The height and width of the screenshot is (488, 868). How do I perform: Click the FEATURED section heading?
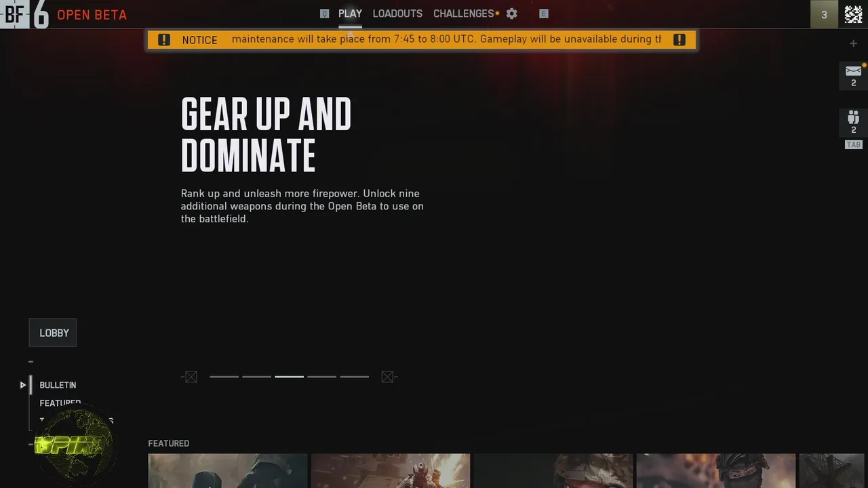click(169, 443)
